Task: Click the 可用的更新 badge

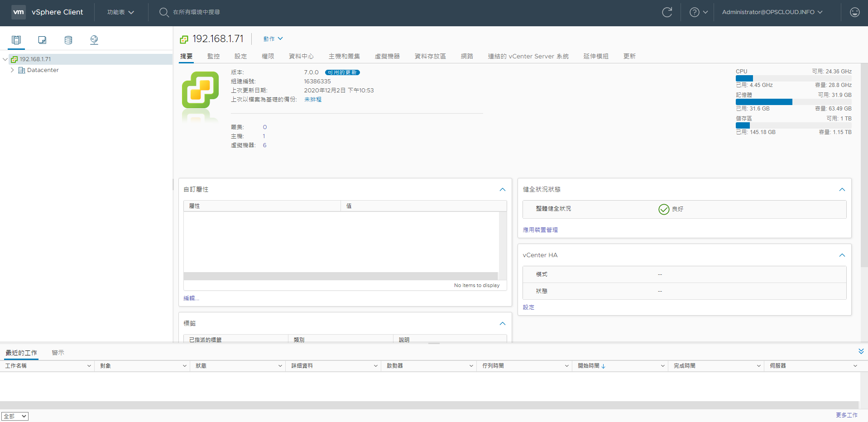Action: (342, 72)
